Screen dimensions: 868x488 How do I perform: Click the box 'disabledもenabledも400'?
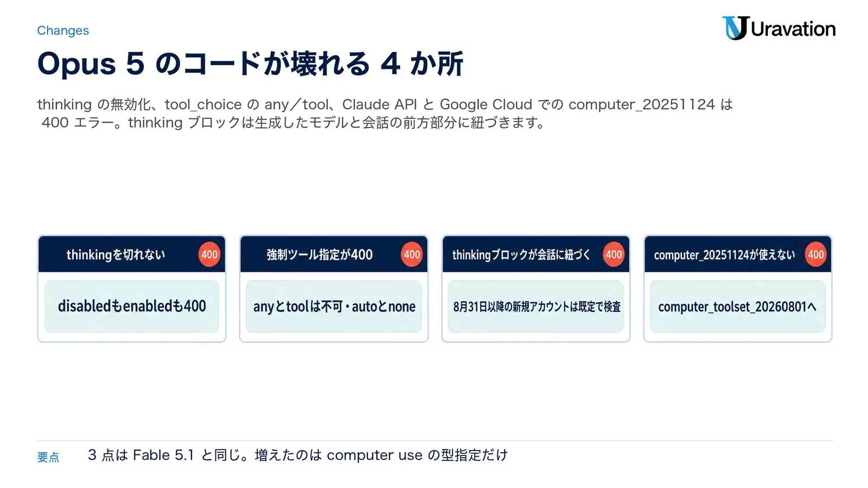(132, 306)
